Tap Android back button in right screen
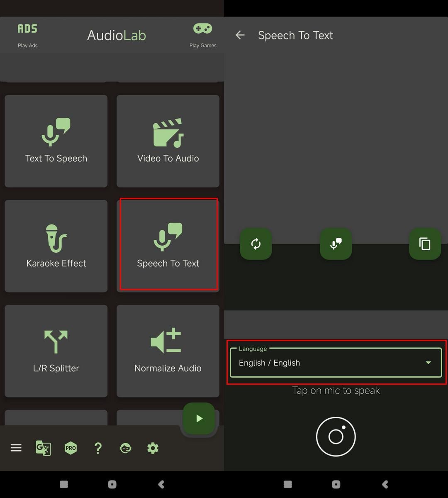This screenshot has height=498, width=448. (385, 484)
